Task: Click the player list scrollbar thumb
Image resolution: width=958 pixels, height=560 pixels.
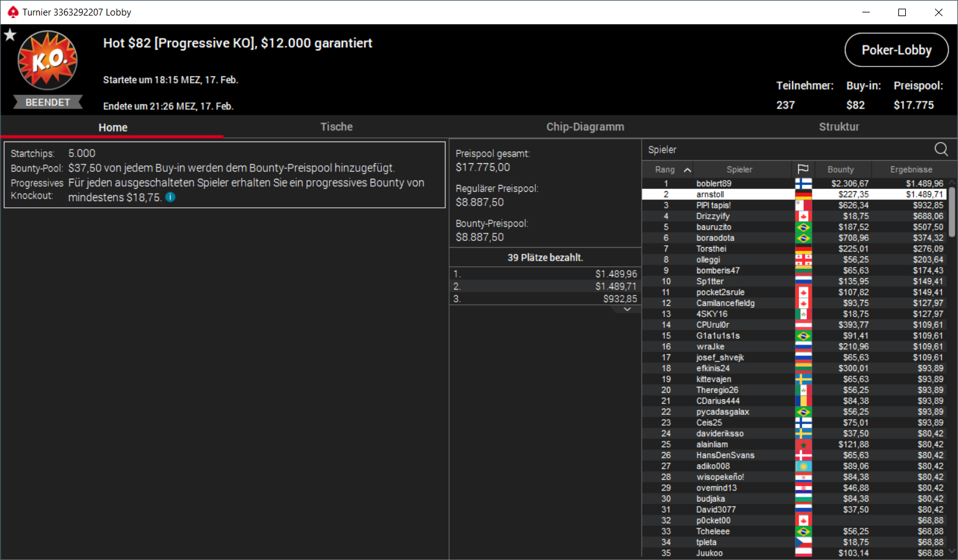Action: (952, 211)
